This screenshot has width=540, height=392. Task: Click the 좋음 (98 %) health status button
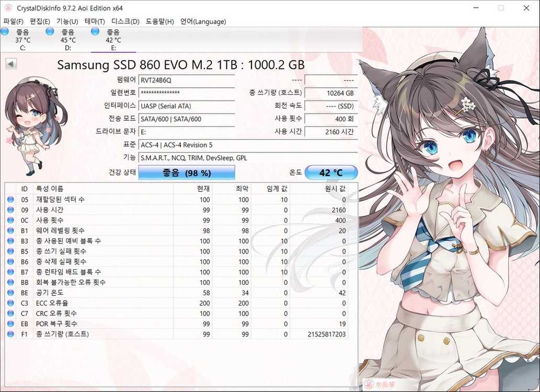[x=187, y=172]
